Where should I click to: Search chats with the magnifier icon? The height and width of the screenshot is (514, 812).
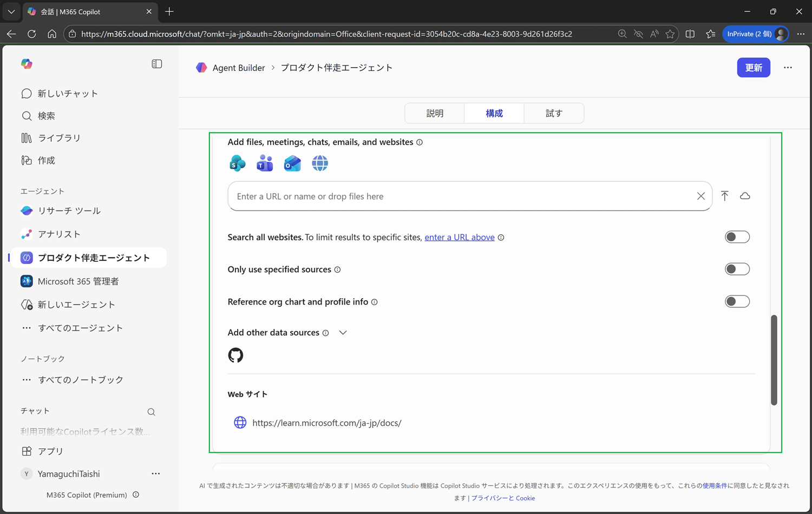point(152,412)
